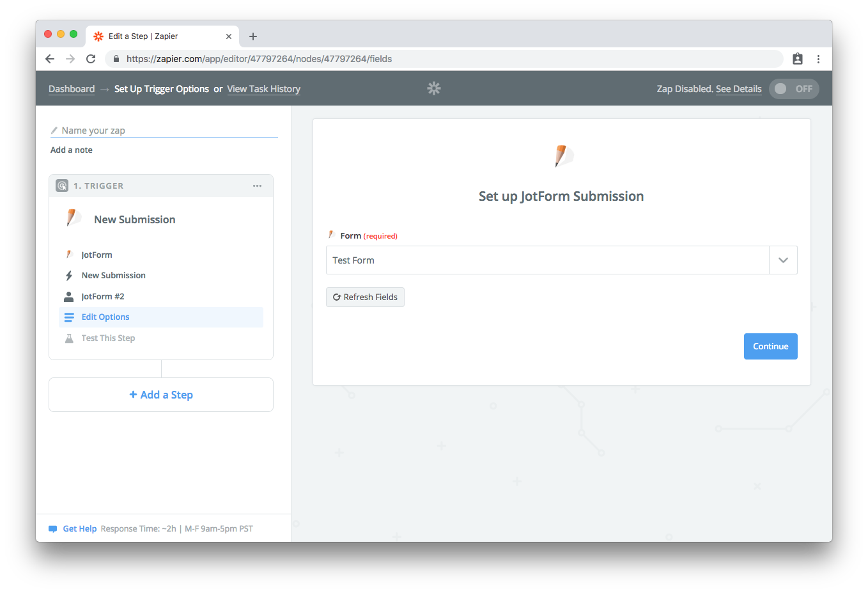The width and height of the screenshot is (868, 593).
Task: Open the Dashboard link
Action: click(x=72, y=89)
